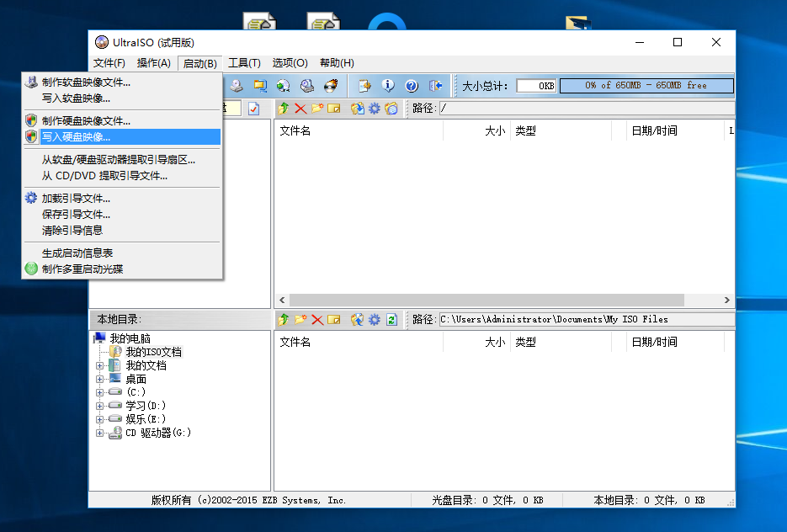Click the new folder icon in local pane toolbar
This screenshot has width=787, height=532.
click(x=300, y=320)
